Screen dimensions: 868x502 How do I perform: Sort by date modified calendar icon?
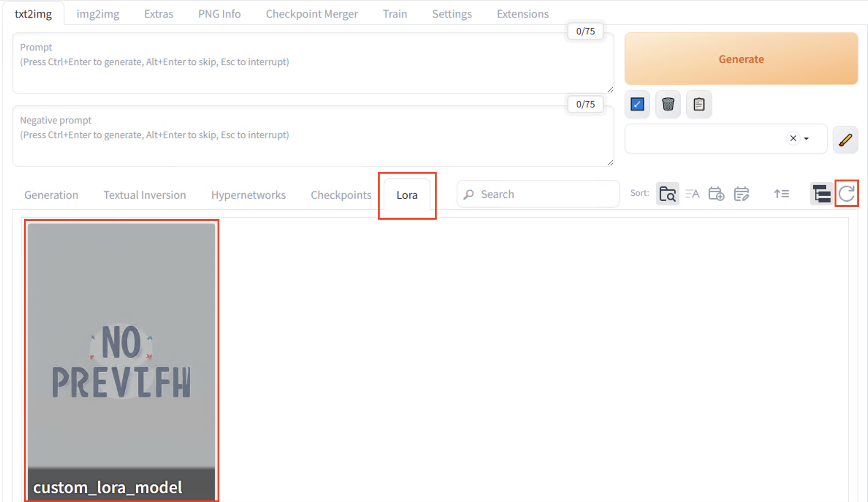(x=741, y=194)
